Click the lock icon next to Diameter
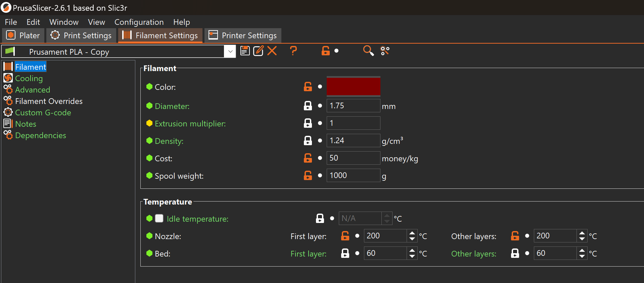Image resolution: width=644 pixels, height=283 pixels. pyautogui.click(x=308, y=106)
